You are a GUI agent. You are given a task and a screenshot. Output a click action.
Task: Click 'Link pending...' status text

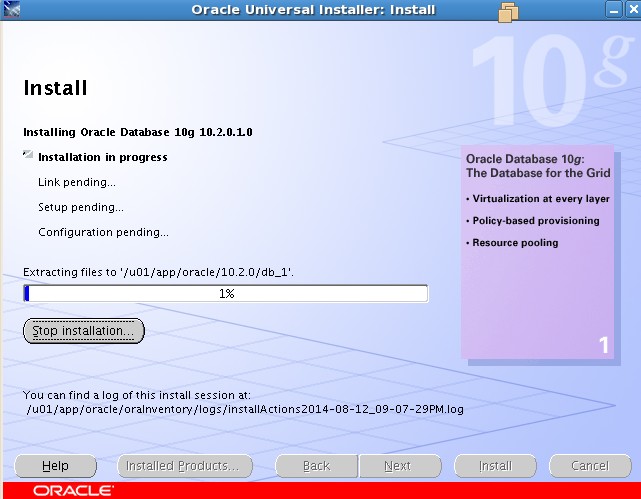tap(77, 182)
